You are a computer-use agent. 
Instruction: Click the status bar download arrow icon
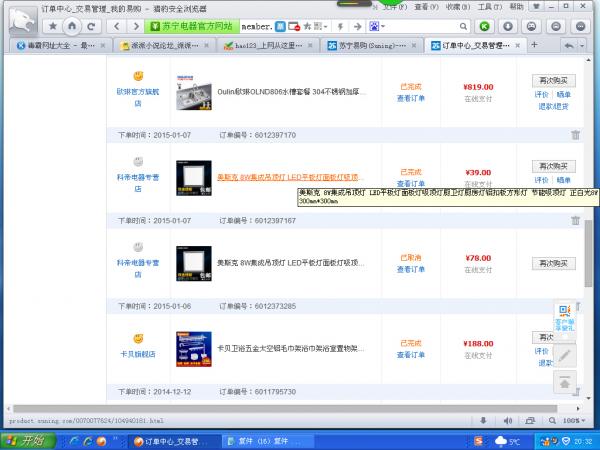pyautogui.click(x=483, y=421)
